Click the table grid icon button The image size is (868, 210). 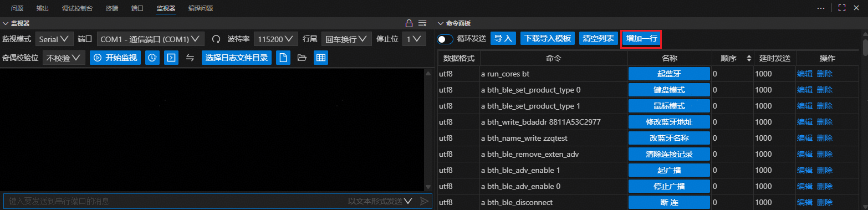pos(321,58)
